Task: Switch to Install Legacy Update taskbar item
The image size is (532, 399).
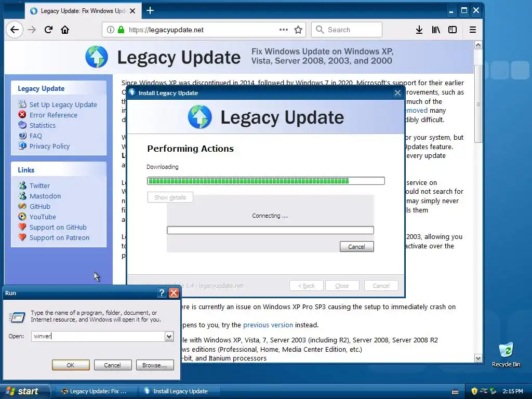Action: 179,391
